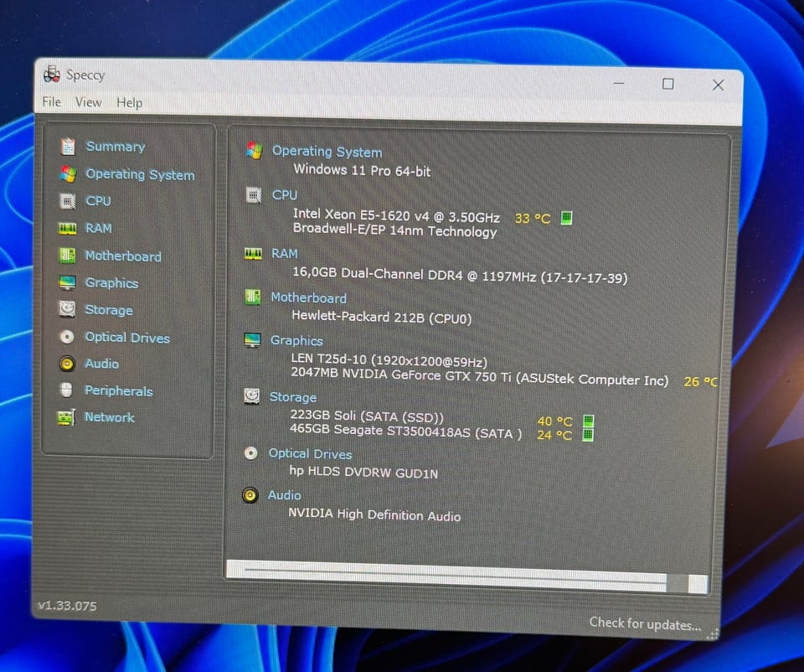Click the Speccy app icon in title bar
Image resolution: width=804 pixels, height=672 pixels.
point(51,75)
